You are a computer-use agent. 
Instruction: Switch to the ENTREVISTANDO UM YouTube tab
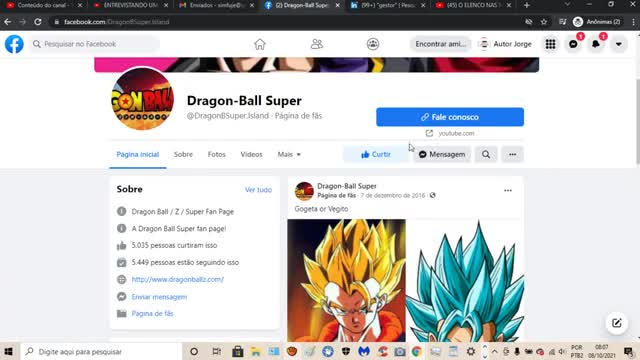[131, 5]
